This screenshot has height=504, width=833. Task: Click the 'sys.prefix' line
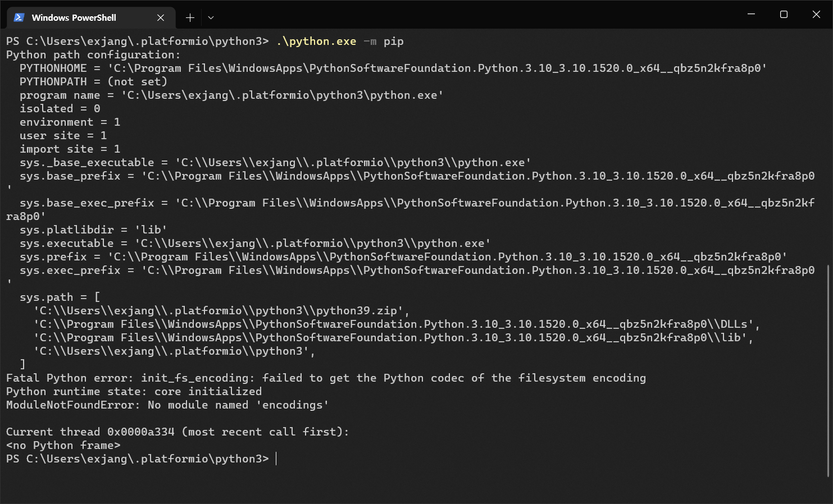(403, 256)
